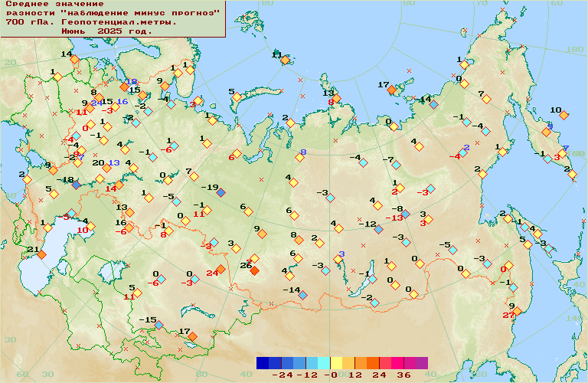Select the cyan diamond station marked -7
Image resolution: width=588 pixels, height=383 pixels.
click(x=397, y=165)
